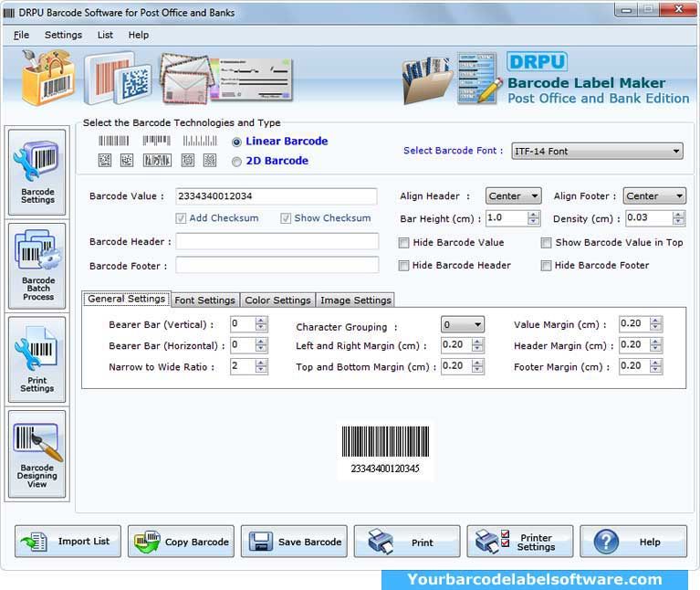Click the Density spinner arrows
700x590 pixels.
(x=679, y=218)
